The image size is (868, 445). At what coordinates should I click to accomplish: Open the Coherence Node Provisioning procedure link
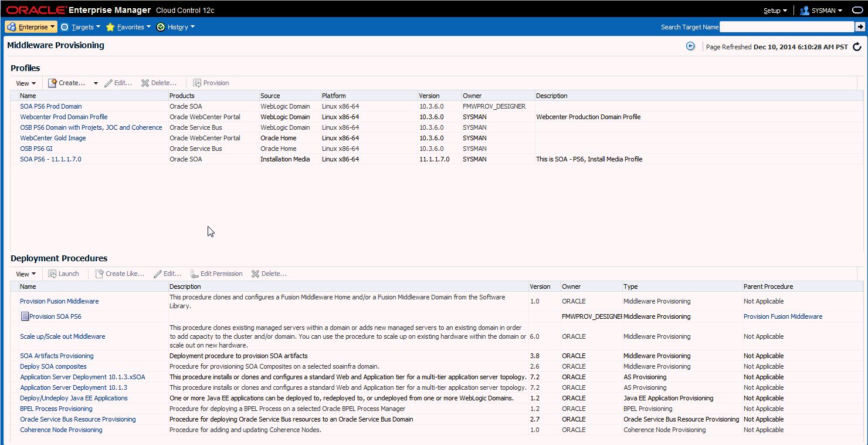point(61,430)
